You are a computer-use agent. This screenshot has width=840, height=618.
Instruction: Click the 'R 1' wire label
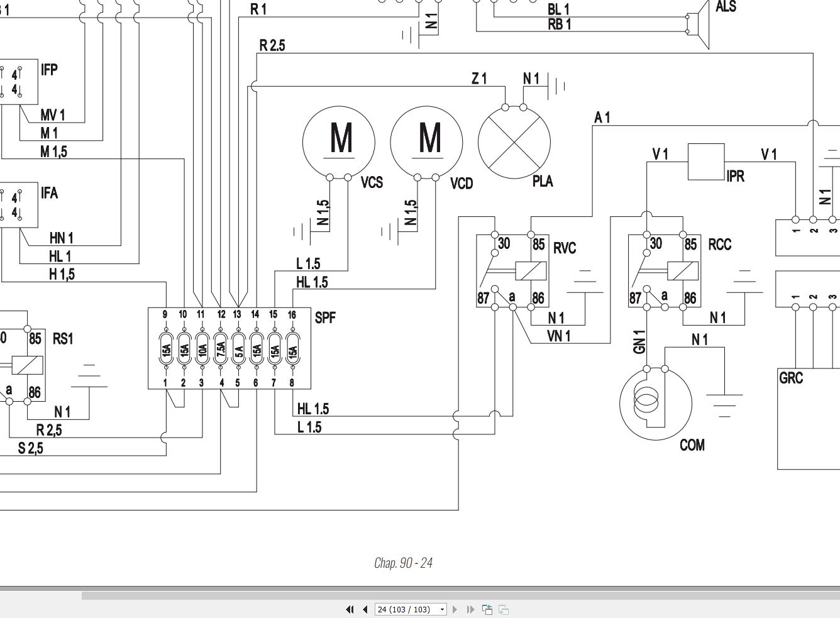coord(258,9)
